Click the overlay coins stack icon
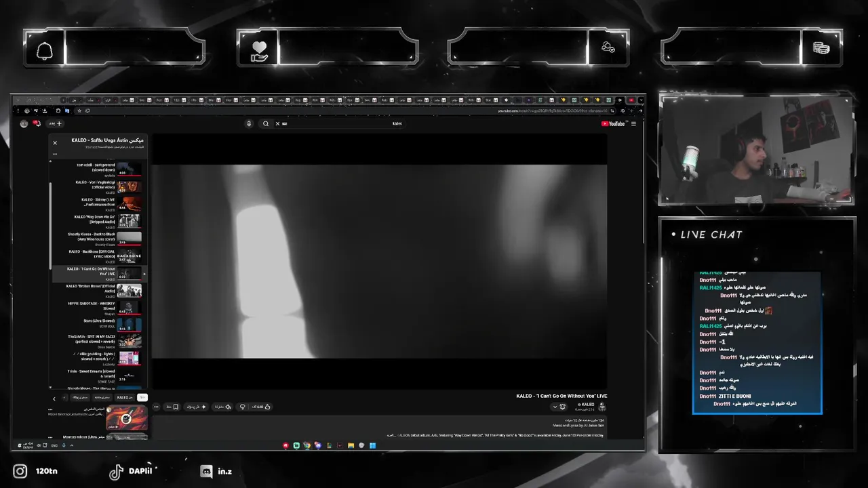This screenshot has width=868, height=488. pyautogui.click(x=821, y=49)
